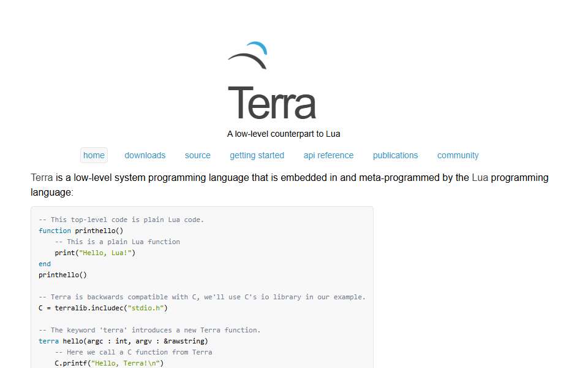The height and width of the screenshot is (368, 588).
Task: Click the Terra arc logo icon
Action: (x=247, y=56)
